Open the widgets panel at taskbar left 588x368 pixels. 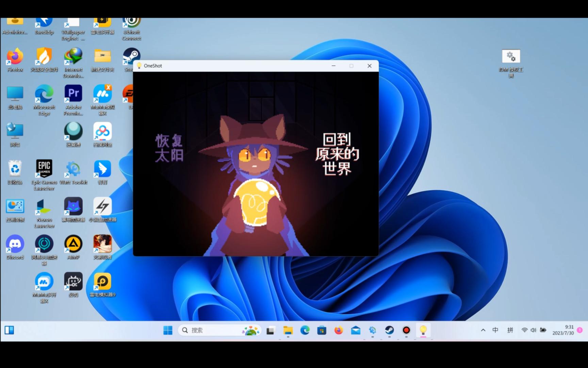point(9,330)
